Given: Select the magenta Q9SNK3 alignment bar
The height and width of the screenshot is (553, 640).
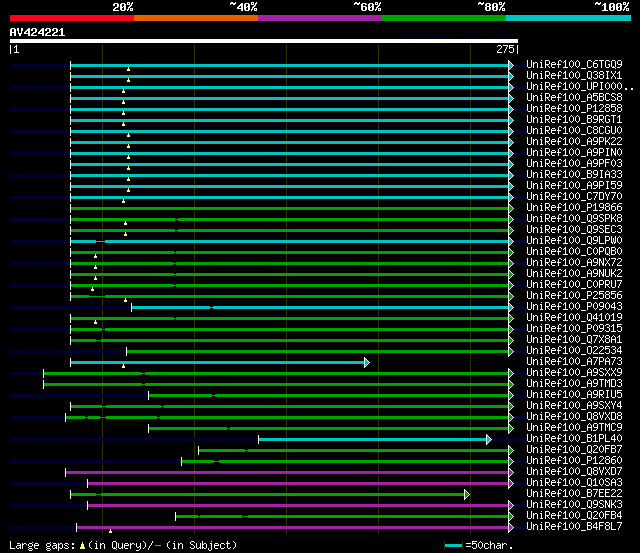Looking at the screenshot, I should 298,506.
